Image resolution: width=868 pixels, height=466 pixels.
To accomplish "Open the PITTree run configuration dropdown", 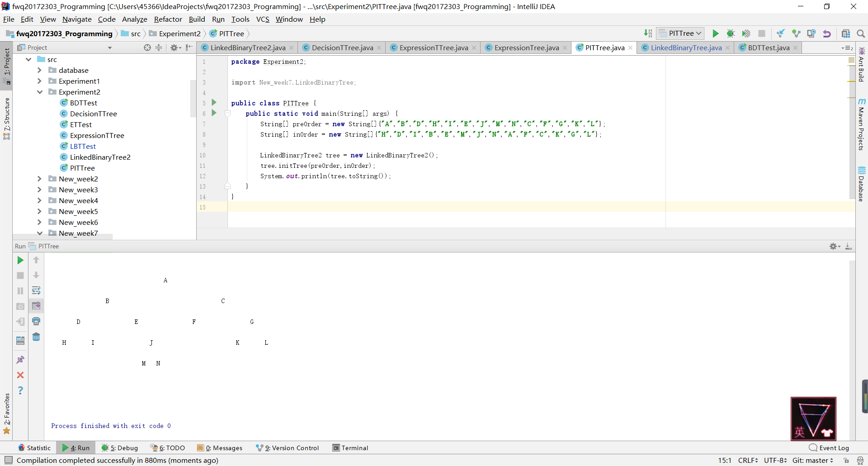I will pyautogui.click(x=680, y=33).
